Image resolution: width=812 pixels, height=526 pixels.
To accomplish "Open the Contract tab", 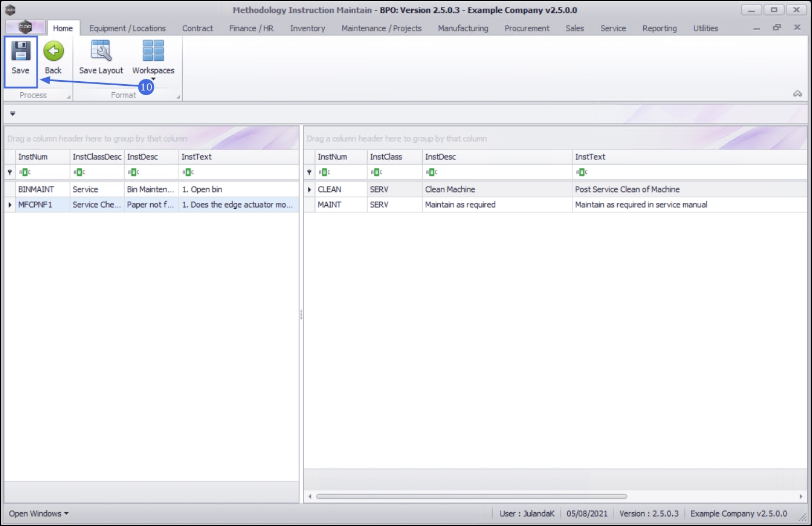I will point(197,28).
